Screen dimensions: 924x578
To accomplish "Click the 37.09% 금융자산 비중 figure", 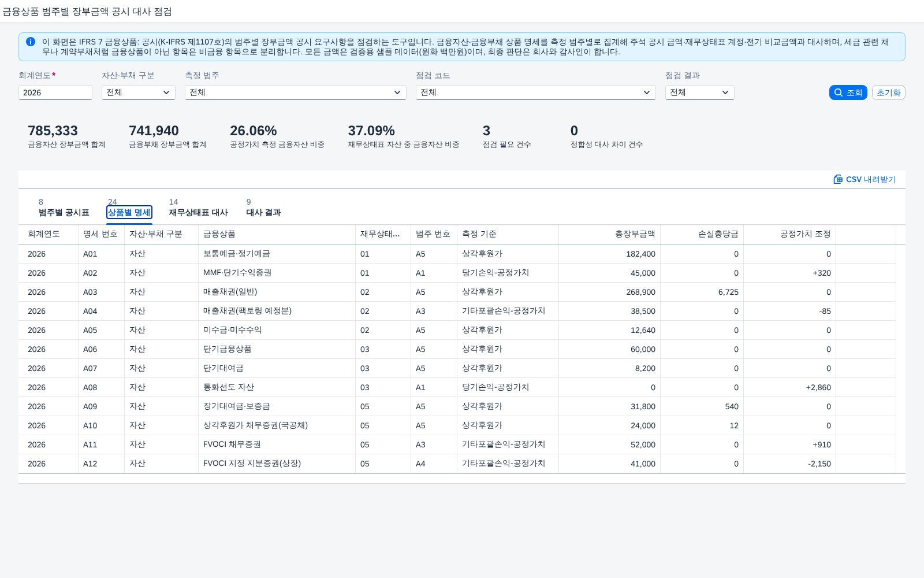I will 371,131.
